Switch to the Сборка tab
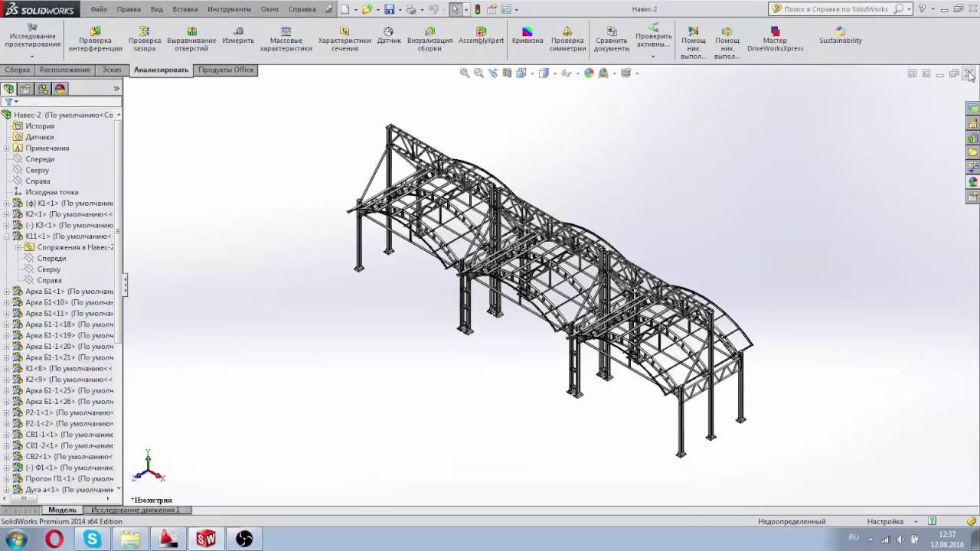The height and width of the screenshot is (551, 980). [18, 70]
